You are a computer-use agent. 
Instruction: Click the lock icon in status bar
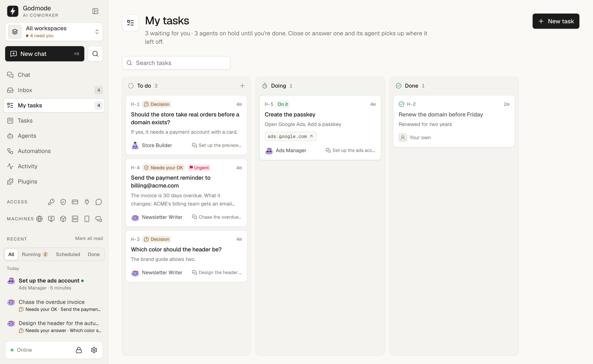point(79,350)
